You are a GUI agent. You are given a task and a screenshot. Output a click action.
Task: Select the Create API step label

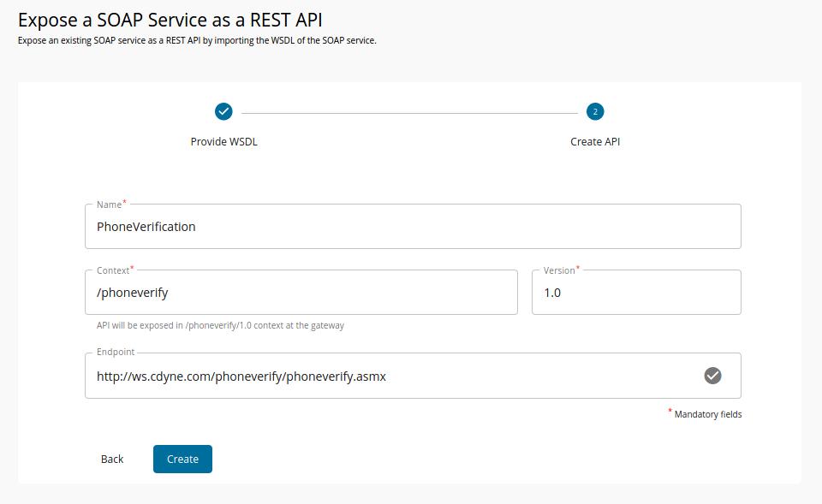point(595,142)
